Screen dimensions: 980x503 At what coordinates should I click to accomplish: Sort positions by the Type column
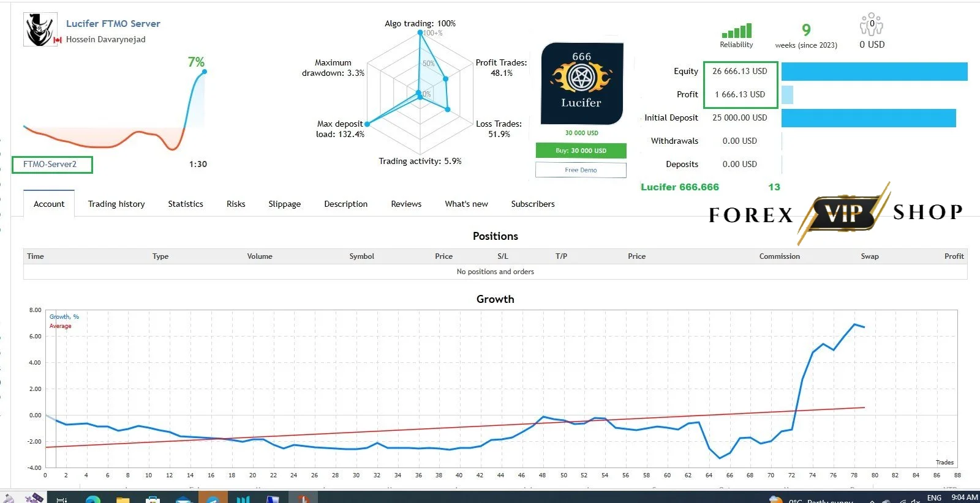[160, 256]
